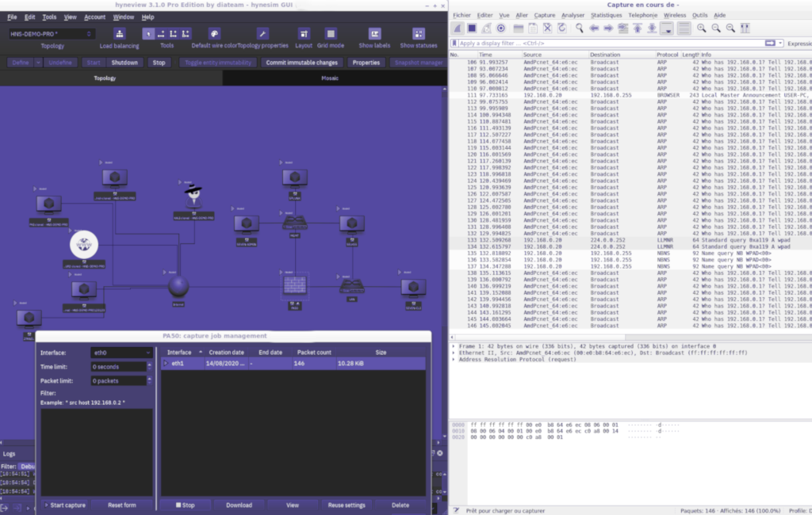Image resolution: width=812 pixels, height=515 pixels.
Task: Stop the Wireshark capture with square icon
Action: [471, 28]
